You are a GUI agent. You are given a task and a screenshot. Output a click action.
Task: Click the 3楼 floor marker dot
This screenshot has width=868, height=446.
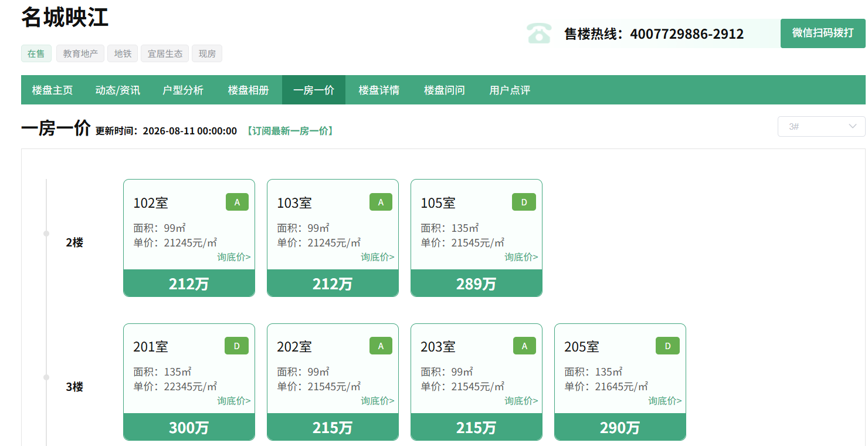(46, 377)
